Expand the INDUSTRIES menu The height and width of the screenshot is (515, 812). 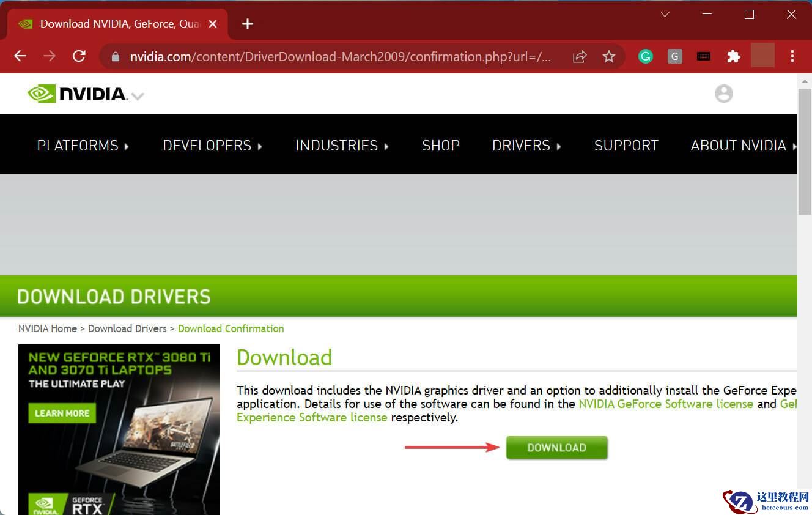(x=342, y=146)
